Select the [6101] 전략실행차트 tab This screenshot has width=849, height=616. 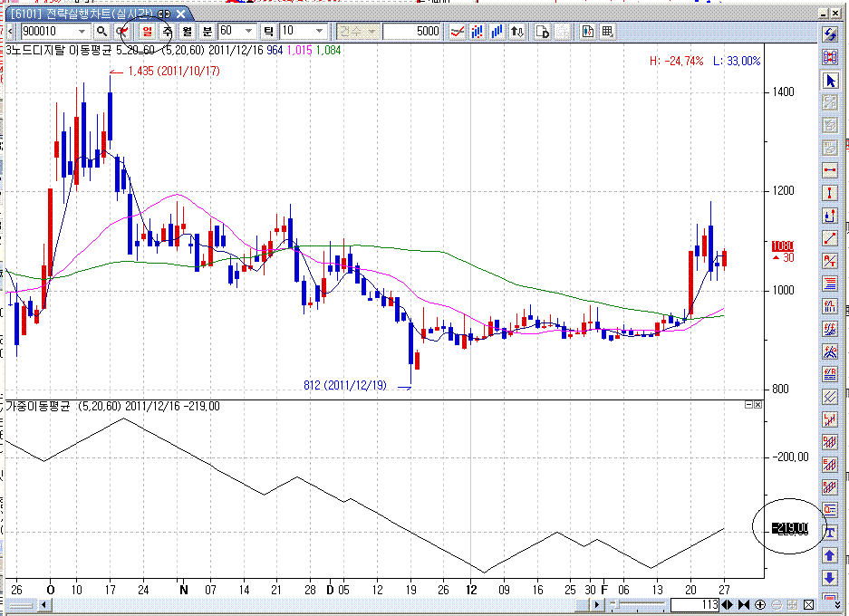tap(82, 14)
